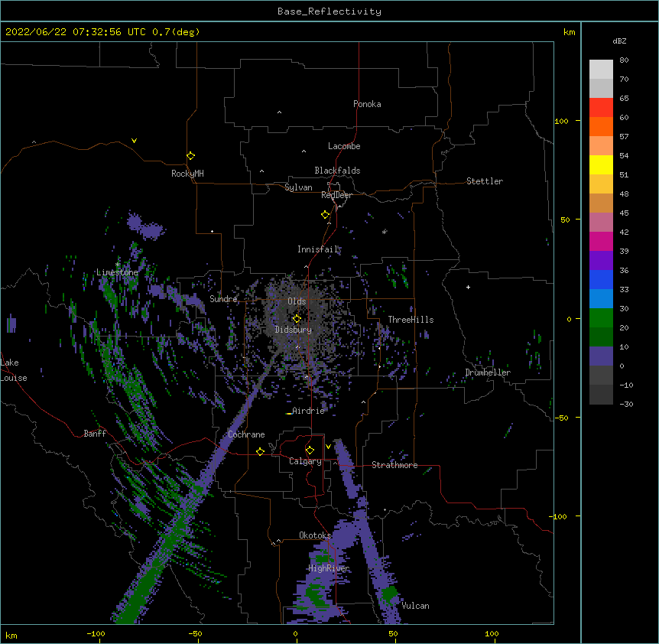Click the Airdrie label
The height and width of the screenshot is (644, 659).
point(309,411)
